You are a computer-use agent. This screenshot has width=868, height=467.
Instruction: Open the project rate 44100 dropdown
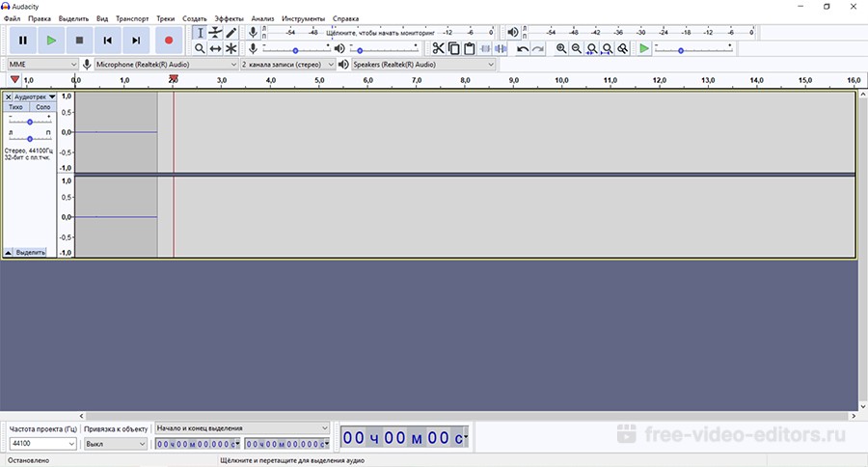(x=42, y=444)
